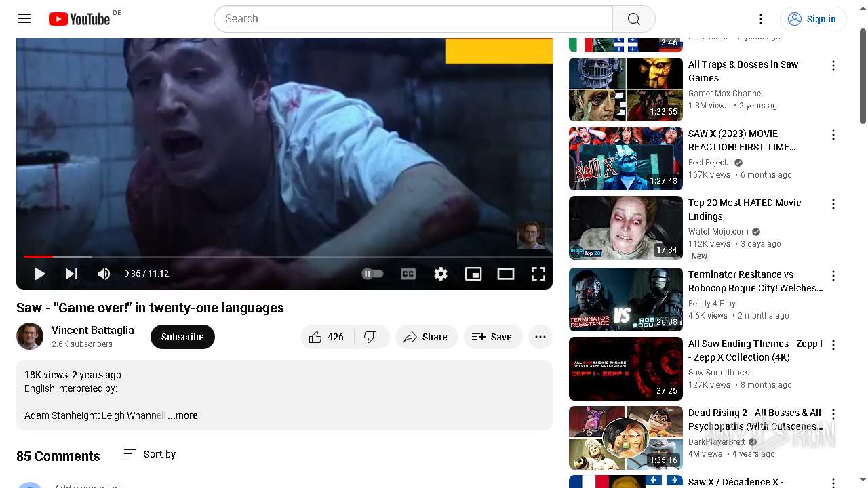Mute the video volume
868x488 pixels.
point(104,274)
